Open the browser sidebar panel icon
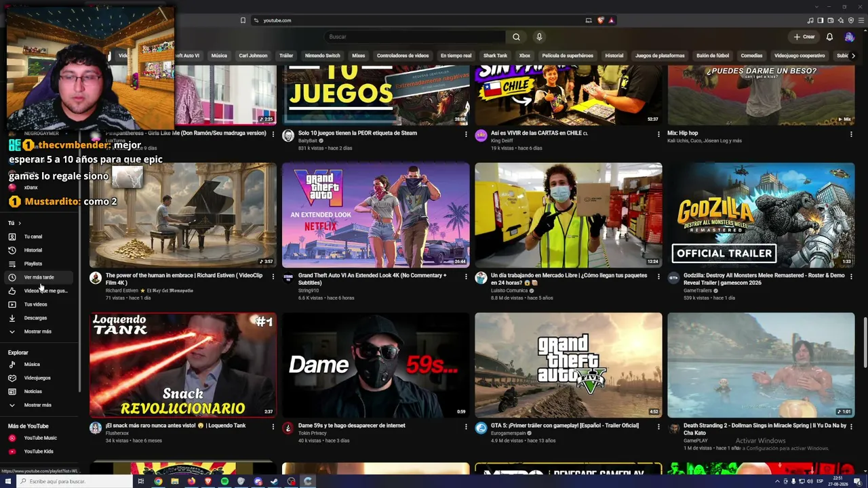Image resolution: width=868 pixels, height=488 pixels. pos(821,20)
